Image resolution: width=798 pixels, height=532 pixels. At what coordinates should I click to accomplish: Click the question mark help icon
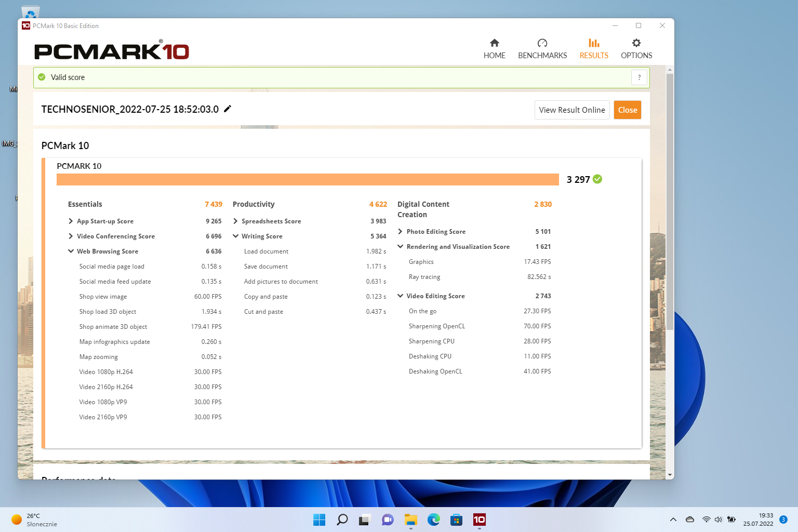pos(639,77)
